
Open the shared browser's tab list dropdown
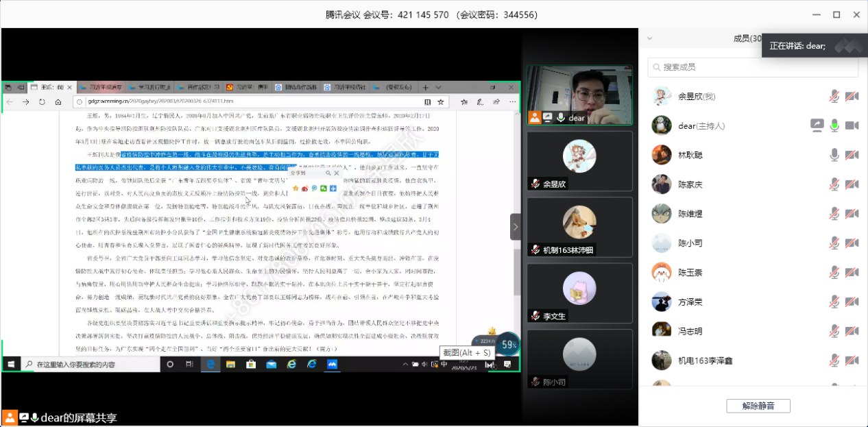point(439,88)
